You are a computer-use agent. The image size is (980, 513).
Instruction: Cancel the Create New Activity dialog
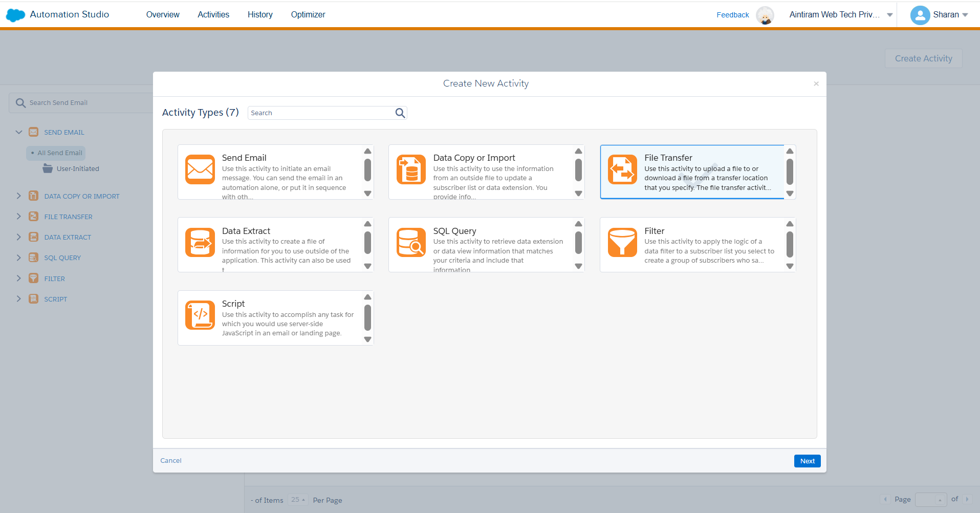[x=171, y=461]
